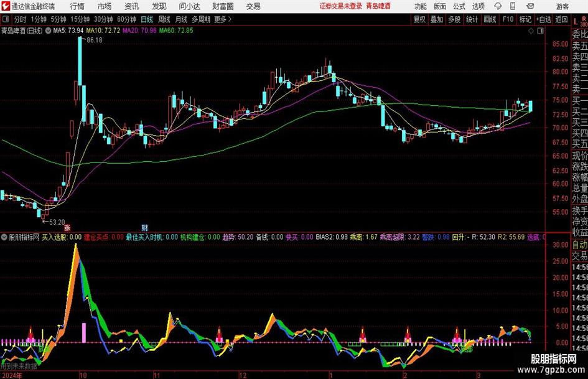
Task: Open the 财富圈 menu
Action: point(223,6)
